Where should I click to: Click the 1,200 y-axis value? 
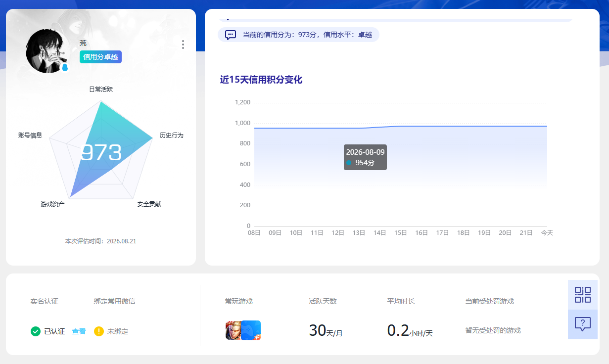[242, 102]
